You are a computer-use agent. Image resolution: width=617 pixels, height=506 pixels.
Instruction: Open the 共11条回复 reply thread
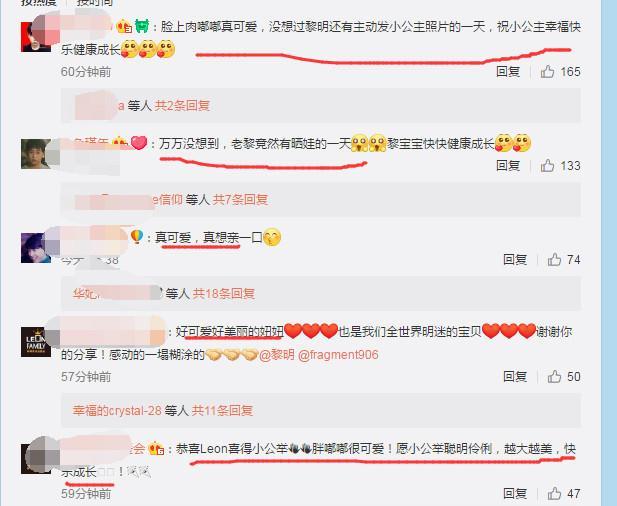222,410
